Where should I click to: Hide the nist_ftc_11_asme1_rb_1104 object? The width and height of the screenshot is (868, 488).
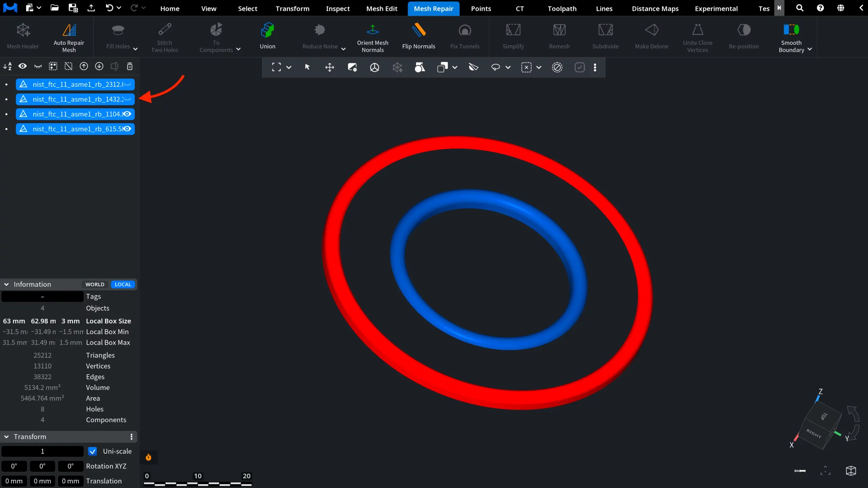click(127, 114)
